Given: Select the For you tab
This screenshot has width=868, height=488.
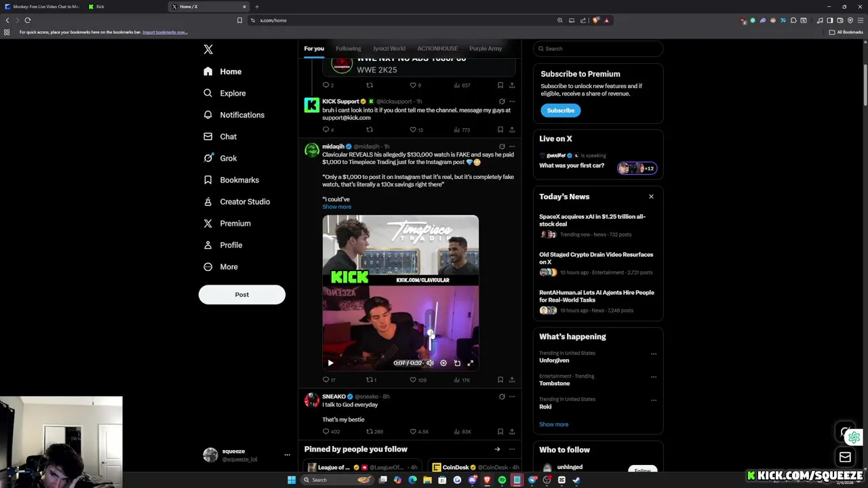Looking at the screenshot, I should point(314,48).
